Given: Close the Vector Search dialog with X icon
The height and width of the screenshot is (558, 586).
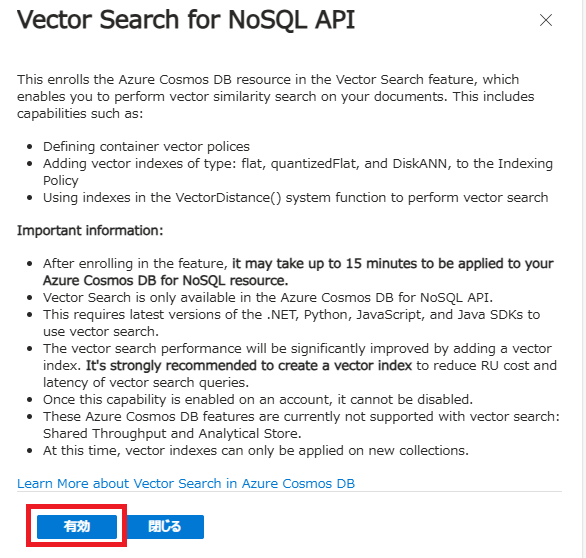Looking at the screenshot, I should coord(546,20).
